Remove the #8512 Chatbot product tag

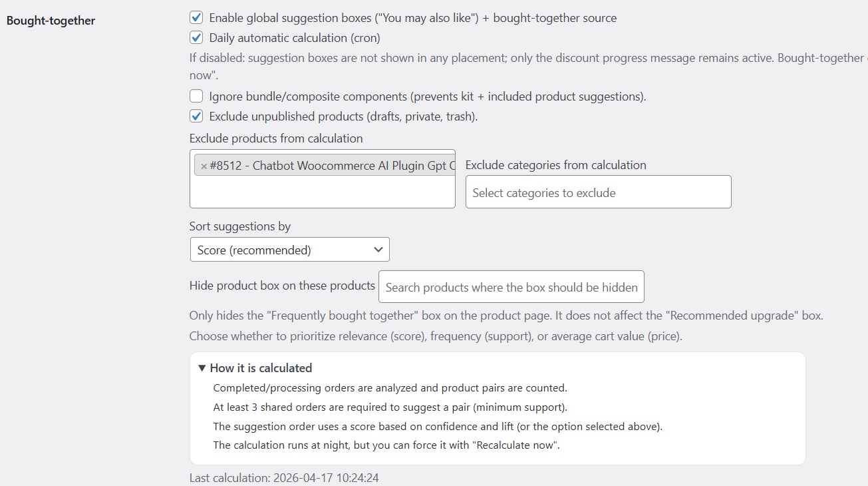tap(204, 166)
